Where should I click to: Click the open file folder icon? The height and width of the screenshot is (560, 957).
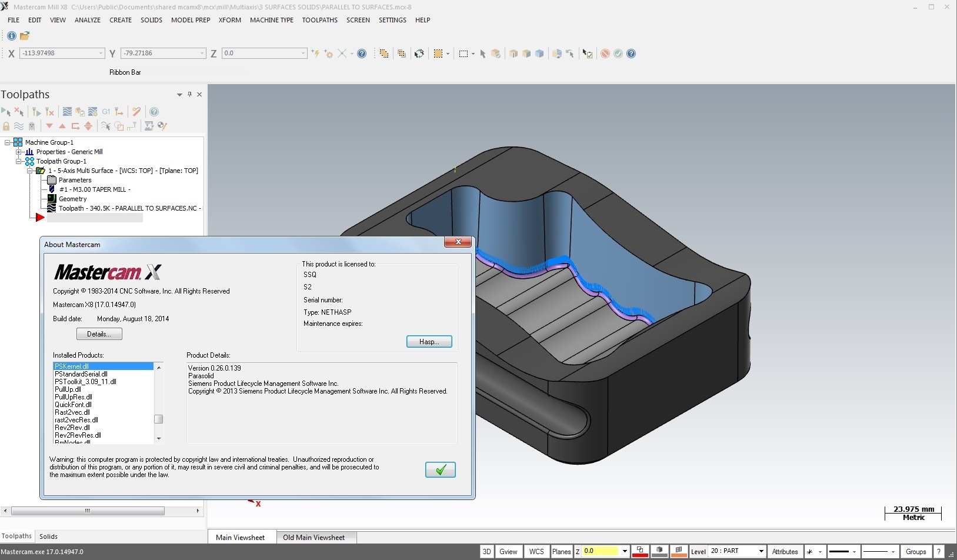(25, 36)
